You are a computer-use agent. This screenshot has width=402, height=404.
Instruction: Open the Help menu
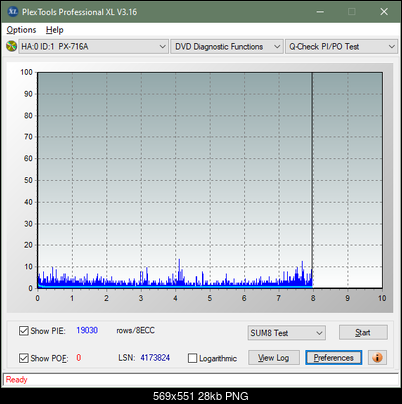(55, 30)
